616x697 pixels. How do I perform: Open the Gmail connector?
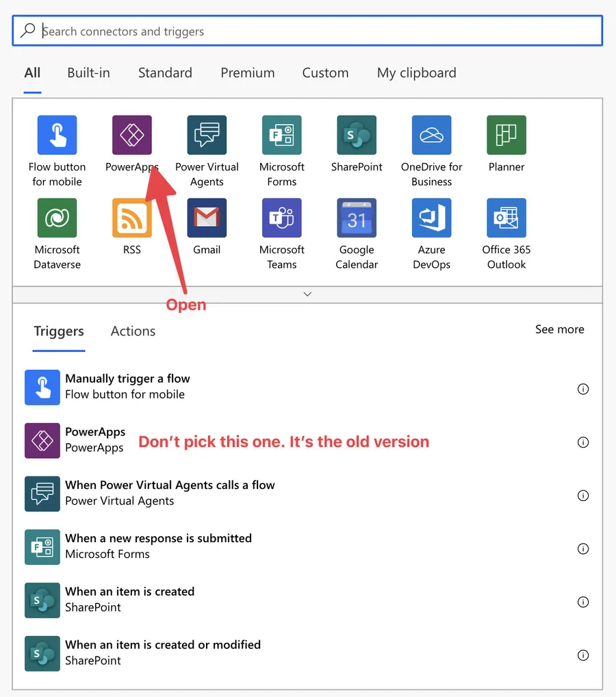click(207, 218)
